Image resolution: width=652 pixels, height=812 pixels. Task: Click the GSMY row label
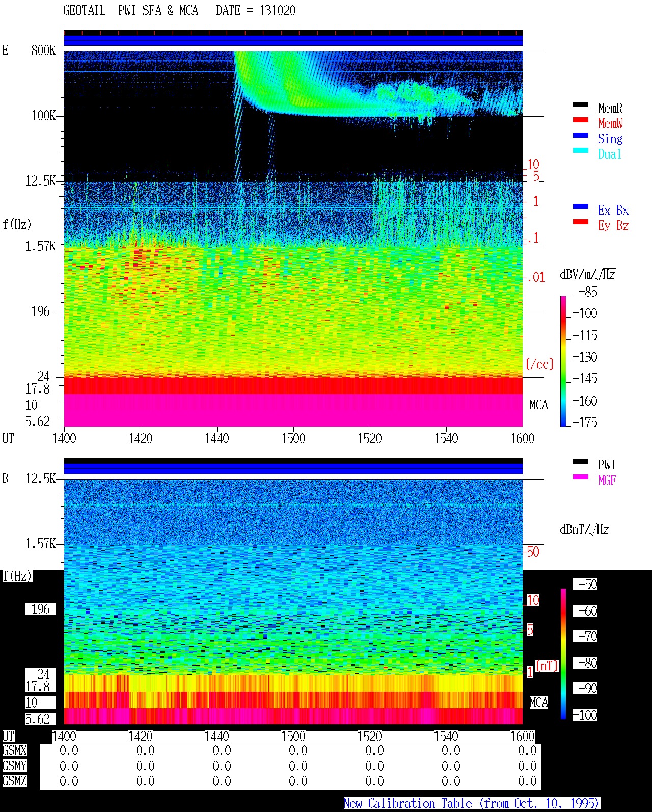[14, 766]
